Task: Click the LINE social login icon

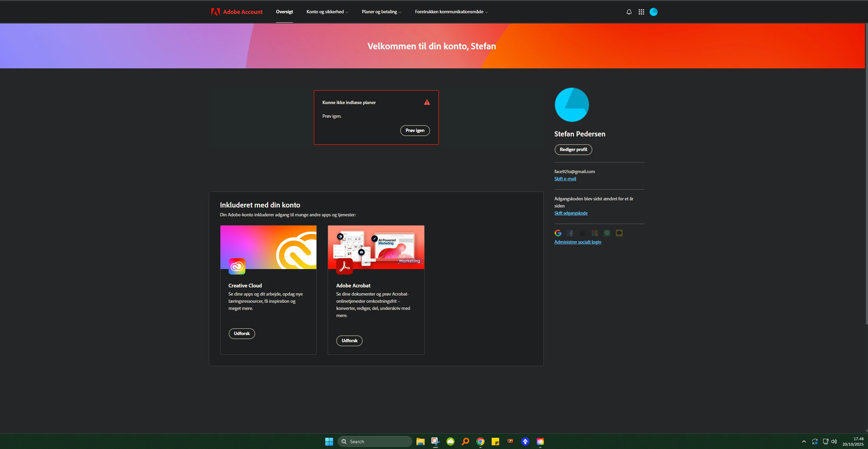Action: [607, 233]
